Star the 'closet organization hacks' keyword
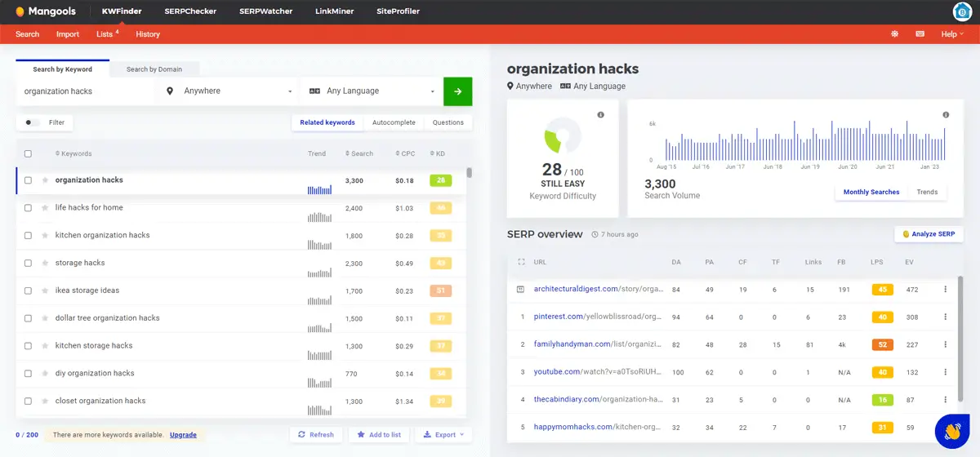This screenshot has width=980, height=457. click(45, 402)
